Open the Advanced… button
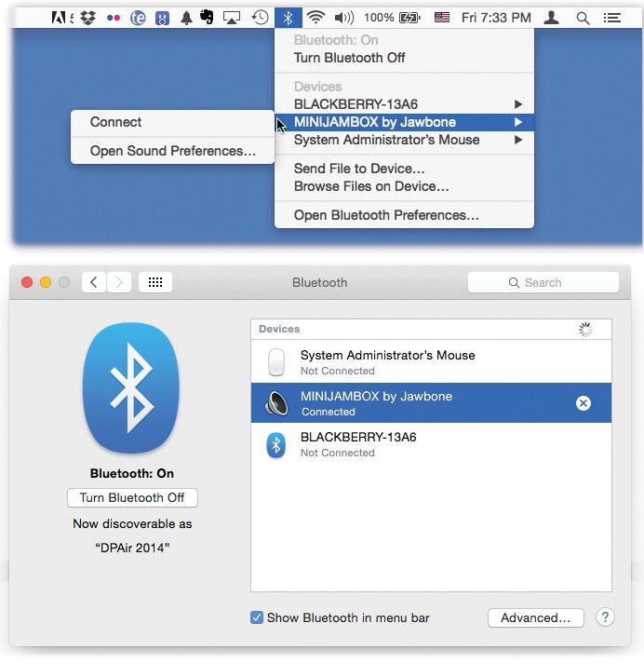Screen dimensions: 644x664 536,617
